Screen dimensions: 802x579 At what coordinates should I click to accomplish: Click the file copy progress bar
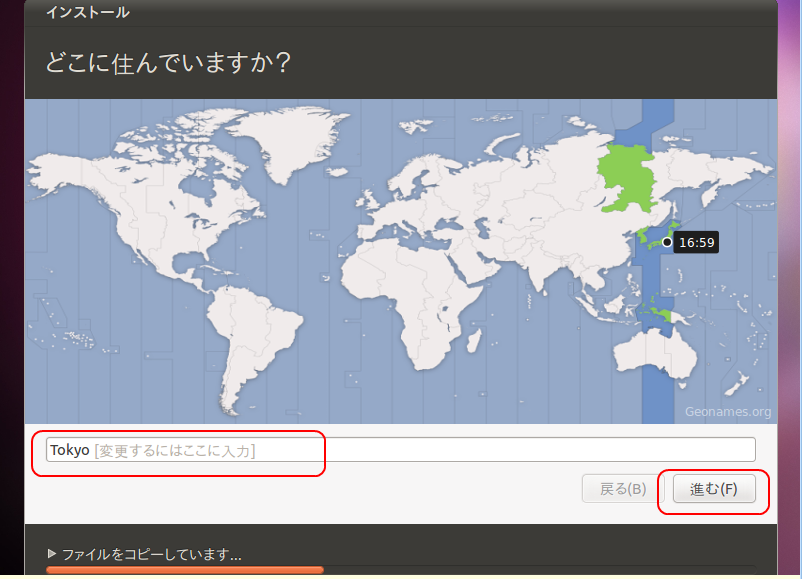400,569
